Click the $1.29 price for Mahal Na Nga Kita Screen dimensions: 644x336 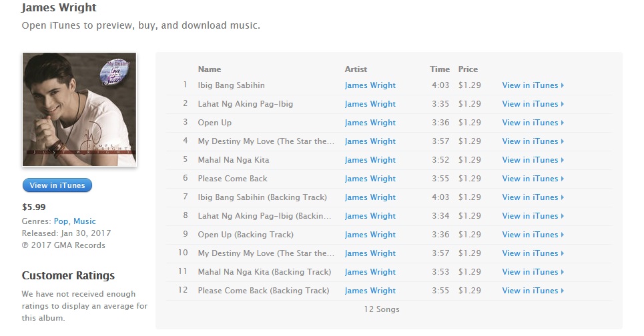[469, 160]
